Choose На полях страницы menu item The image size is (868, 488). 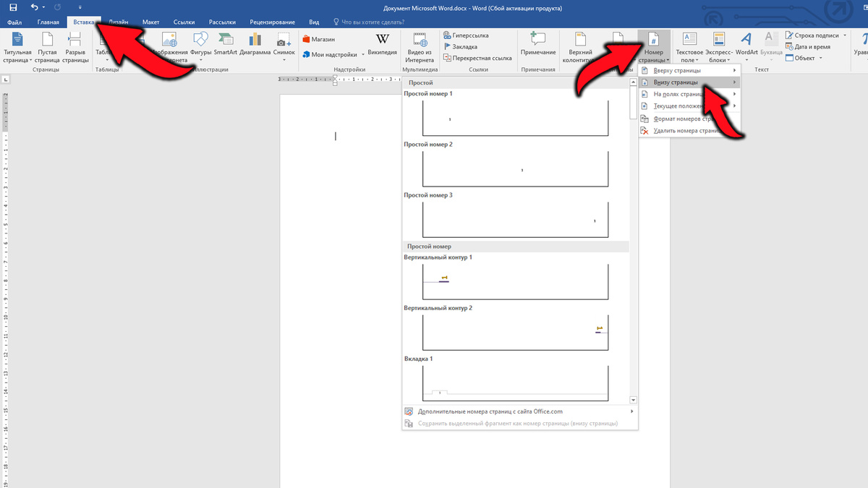click(690, 94)
